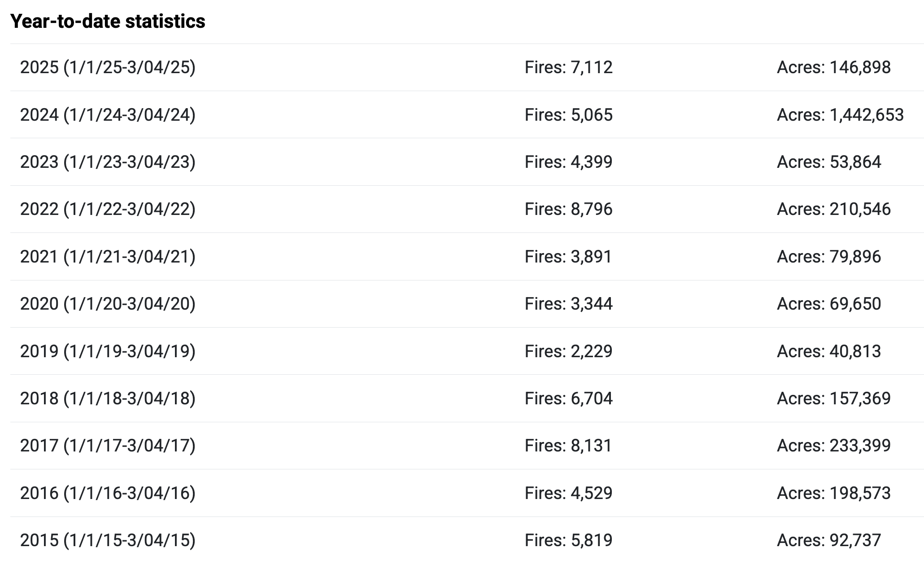
Task: Select the 2020 date range row label
Action: [108, 304]
